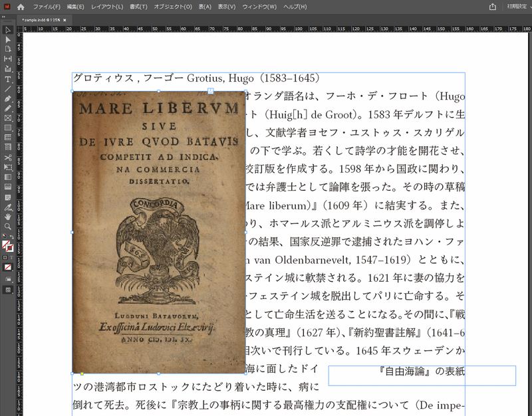The width and height of the screenshot is (532, 416).
Task: Click the link badge atop image frame
Action: 211,91
